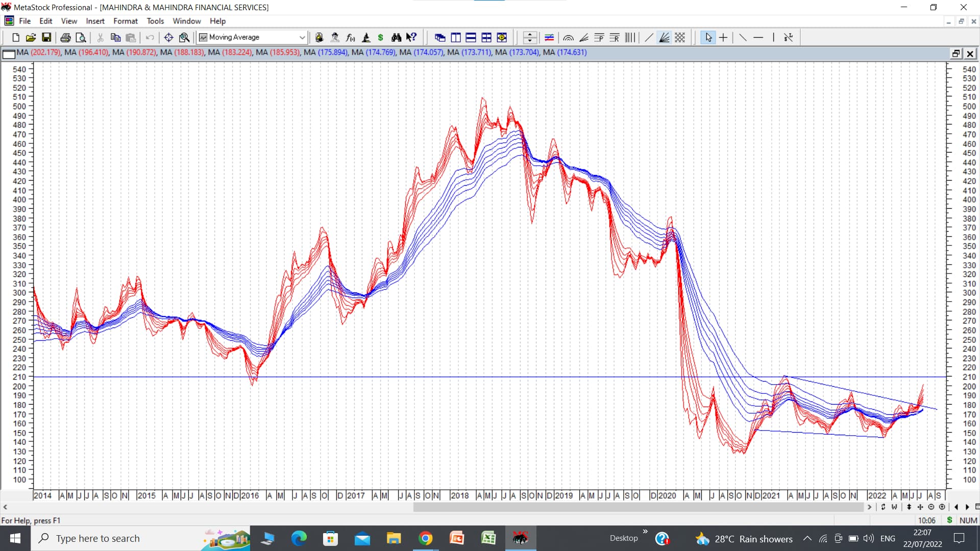Click the Save floppy disk icon
The height and width of the screenshot is (551, 980).
46,37
